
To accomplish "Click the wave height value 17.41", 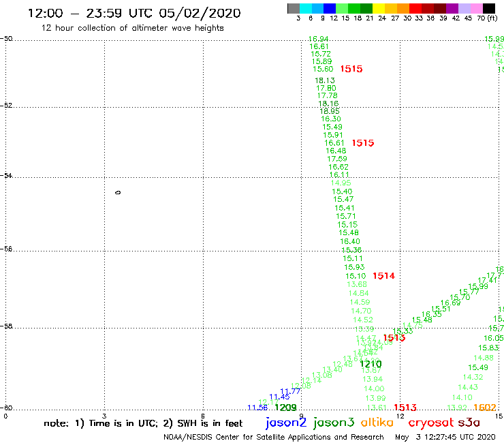I will coord(487,280).
